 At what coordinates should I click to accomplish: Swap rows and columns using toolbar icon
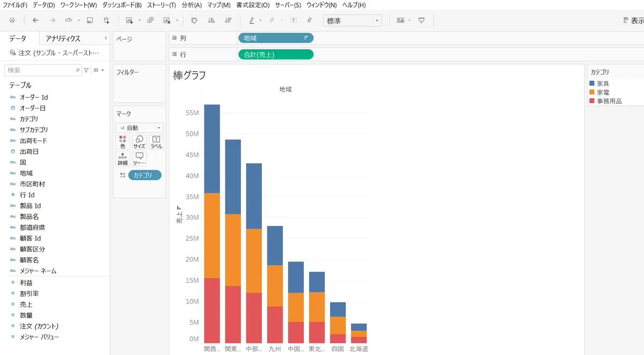coord(194,20)
